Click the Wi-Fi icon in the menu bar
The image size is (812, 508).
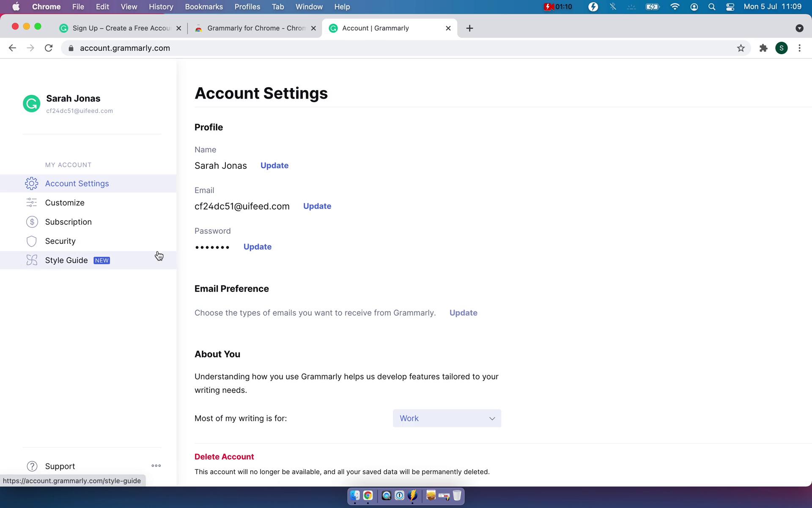point(675,7)
